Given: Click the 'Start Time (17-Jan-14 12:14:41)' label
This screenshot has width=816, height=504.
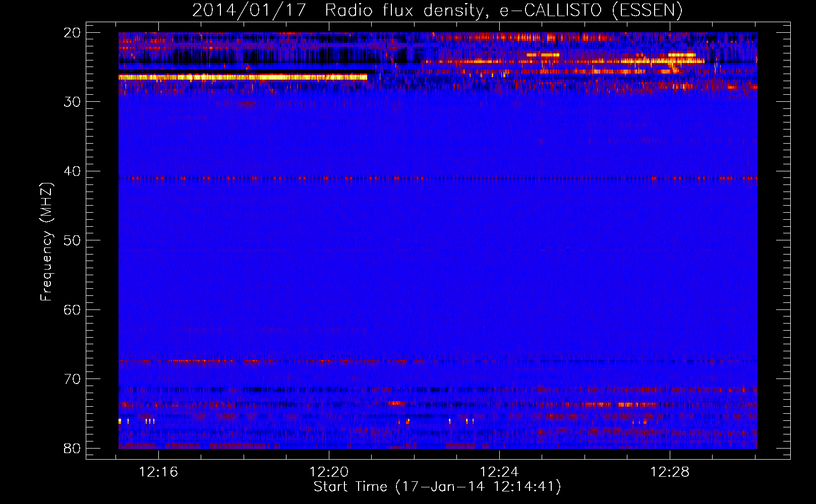Looking at the screenshot, I should click(x=437, y=487).
